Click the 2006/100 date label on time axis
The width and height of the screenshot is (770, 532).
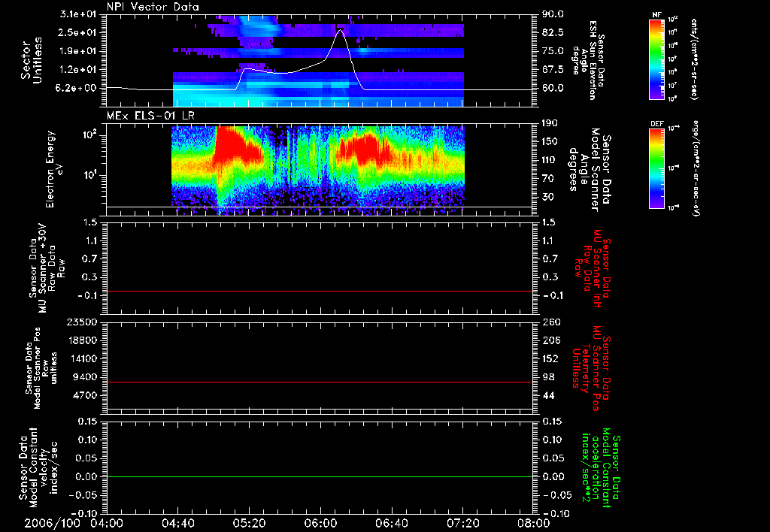click(x=53, y=523)
